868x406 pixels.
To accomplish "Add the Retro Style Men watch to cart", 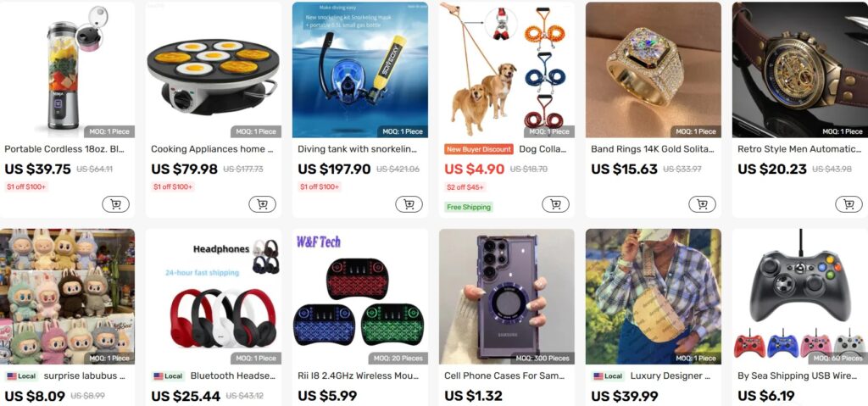I will pyautogui.click(x=849, y=204).
